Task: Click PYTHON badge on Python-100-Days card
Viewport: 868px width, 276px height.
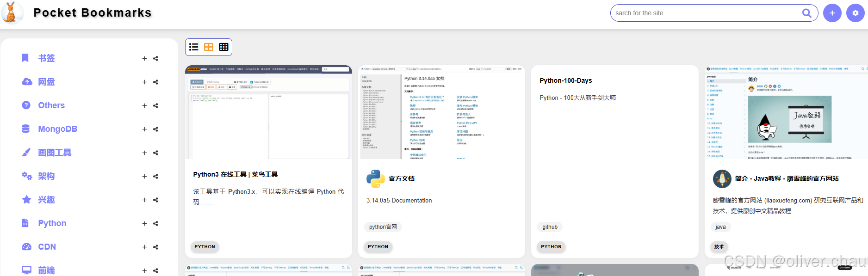Action: tap(551, 247)
